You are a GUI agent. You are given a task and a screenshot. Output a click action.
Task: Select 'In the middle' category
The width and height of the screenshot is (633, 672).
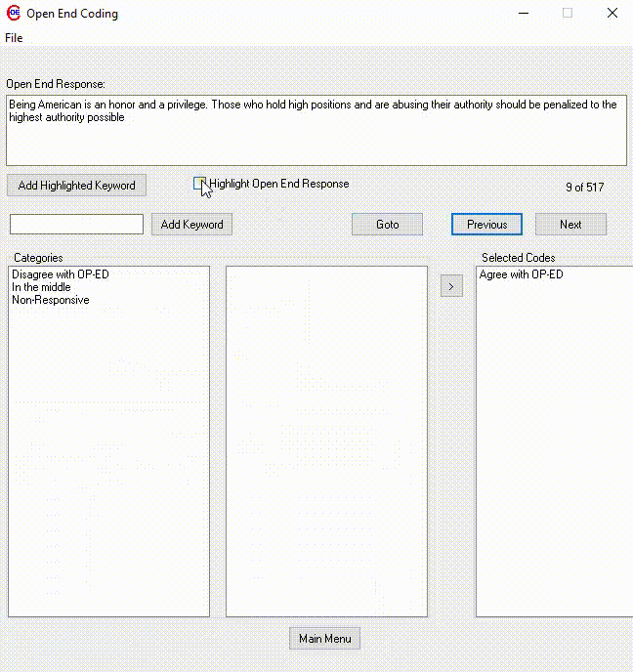click(x=41, y=287)
